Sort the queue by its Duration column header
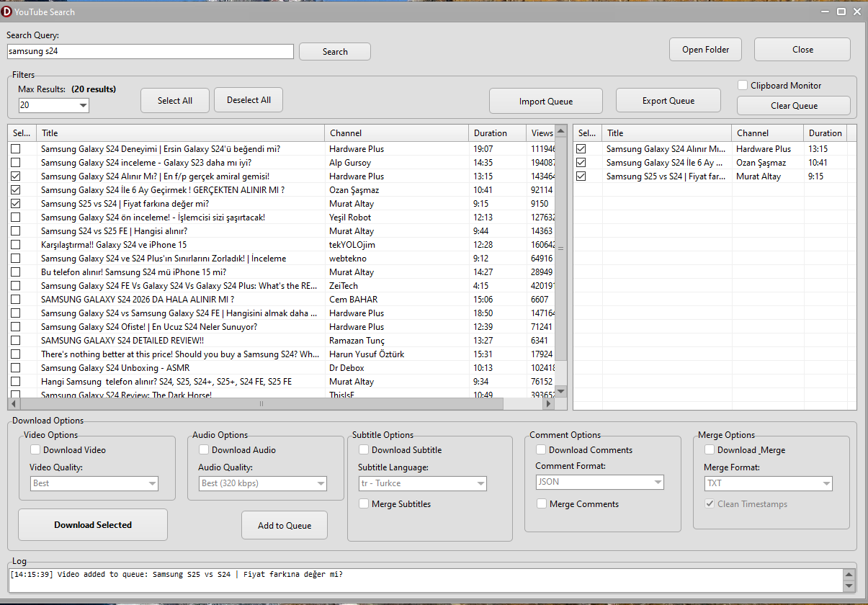The image size is (868, 605). pyautogui.click(x=825, y=133)
